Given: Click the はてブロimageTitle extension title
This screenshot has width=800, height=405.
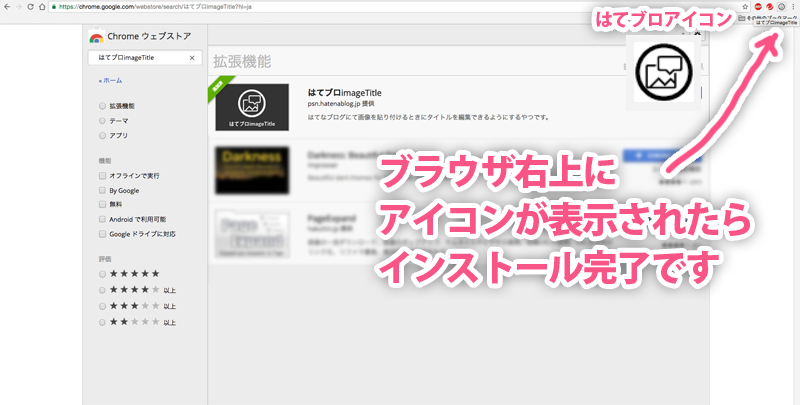Looking at the screenshot, I should click(344, 93).
